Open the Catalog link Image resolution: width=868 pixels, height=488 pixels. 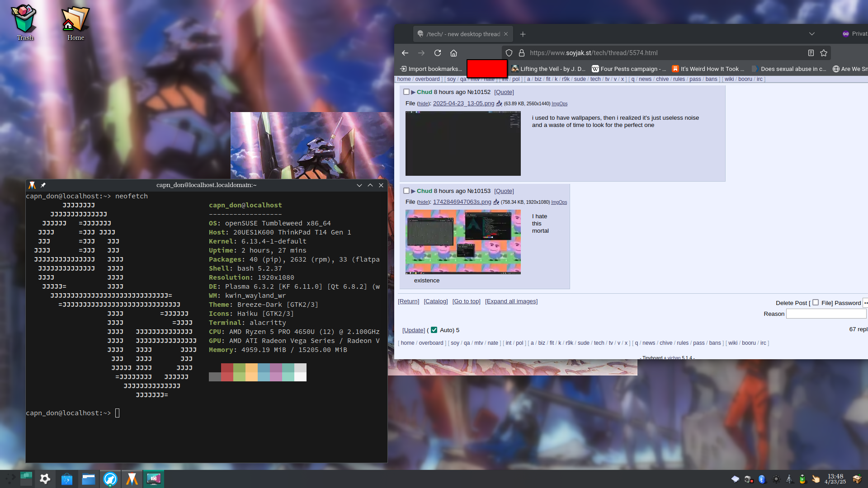[x=436, y=301]
